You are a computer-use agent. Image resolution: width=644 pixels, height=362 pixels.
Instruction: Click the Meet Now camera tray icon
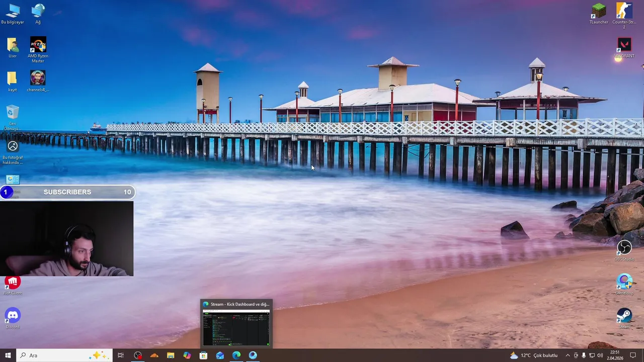tap(576, 355)
